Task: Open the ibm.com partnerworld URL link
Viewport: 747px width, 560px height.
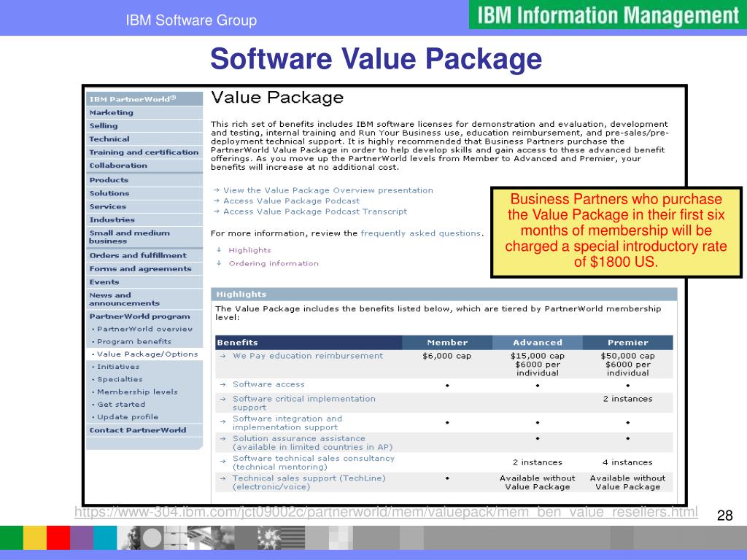Action: (x=386, y=513)
